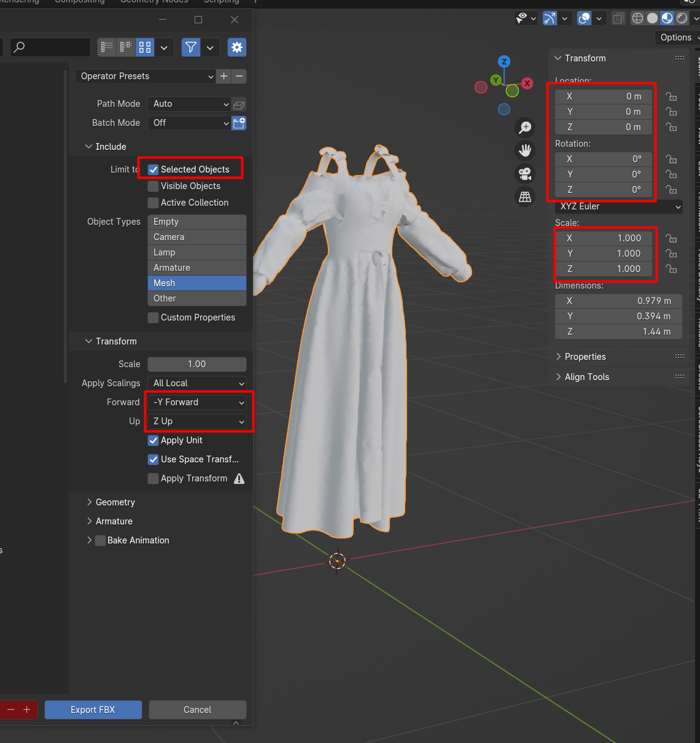Select Camera in Object Types list
The height and width of the screenshot is (743, 700).
click(196, 237)
